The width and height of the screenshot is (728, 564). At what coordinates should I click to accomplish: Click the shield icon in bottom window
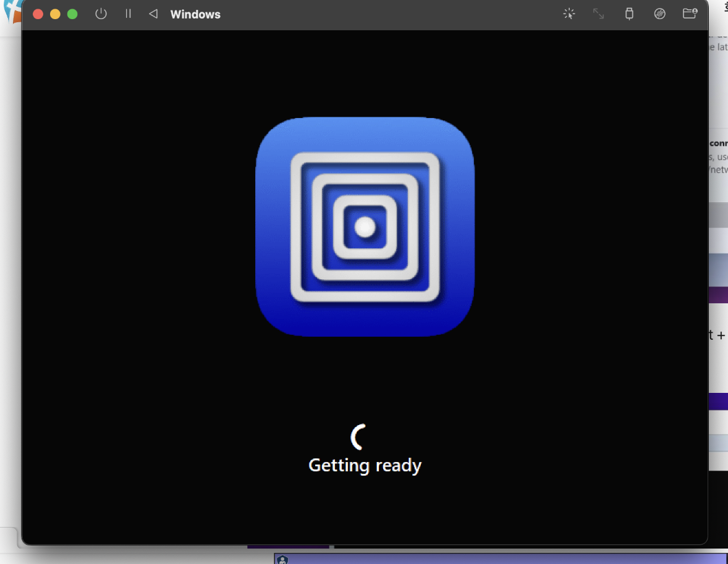(x=282, y=560)
